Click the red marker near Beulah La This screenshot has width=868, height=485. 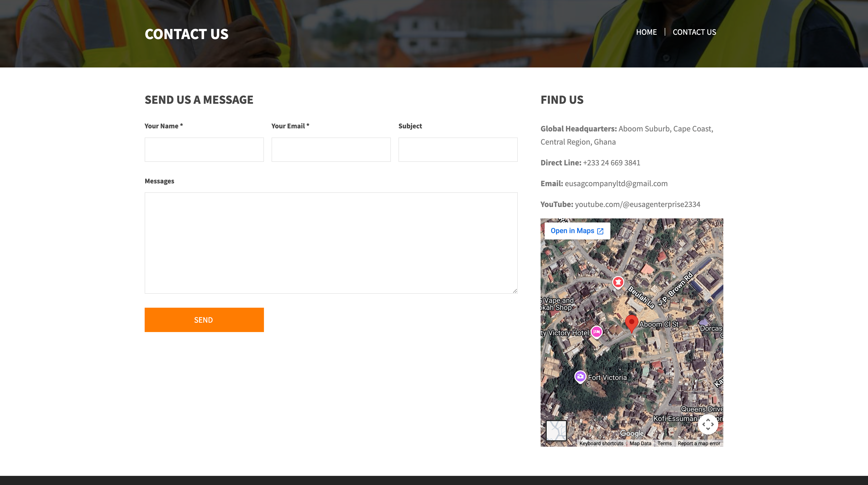point(618,282)
